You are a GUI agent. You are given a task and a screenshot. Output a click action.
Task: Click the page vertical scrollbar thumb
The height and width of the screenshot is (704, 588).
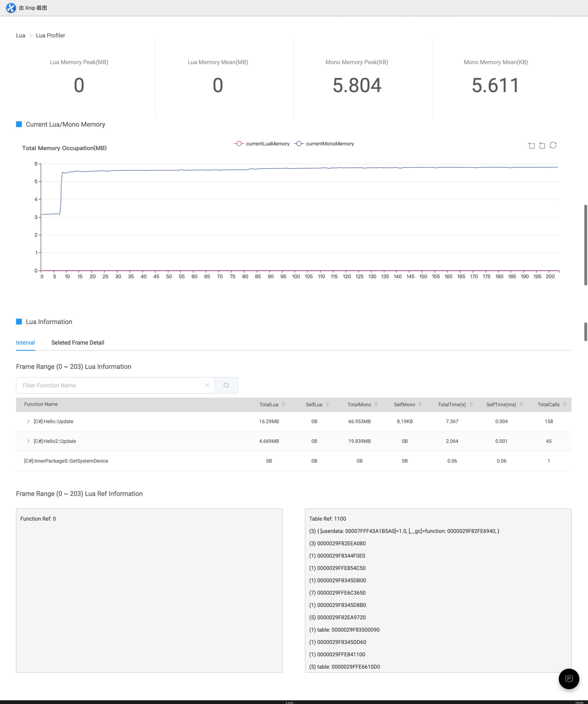586,245
